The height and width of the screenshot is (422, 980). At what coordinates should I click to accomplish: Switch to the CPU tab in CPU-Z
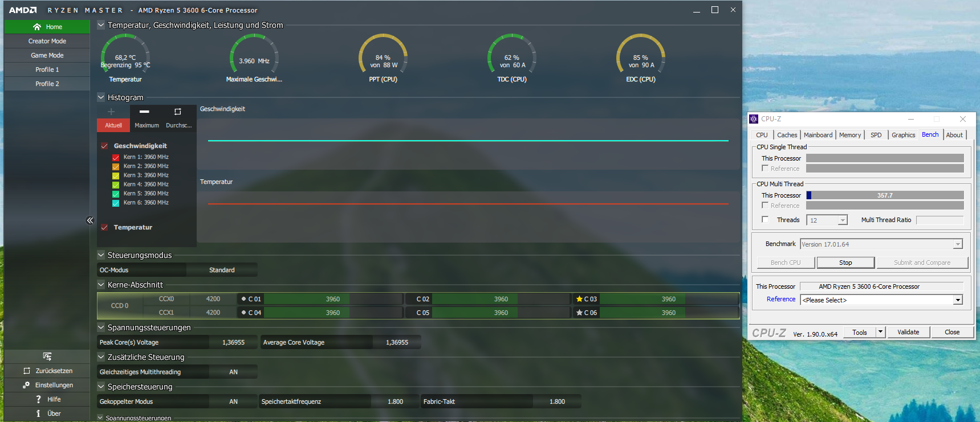point(762,135)
